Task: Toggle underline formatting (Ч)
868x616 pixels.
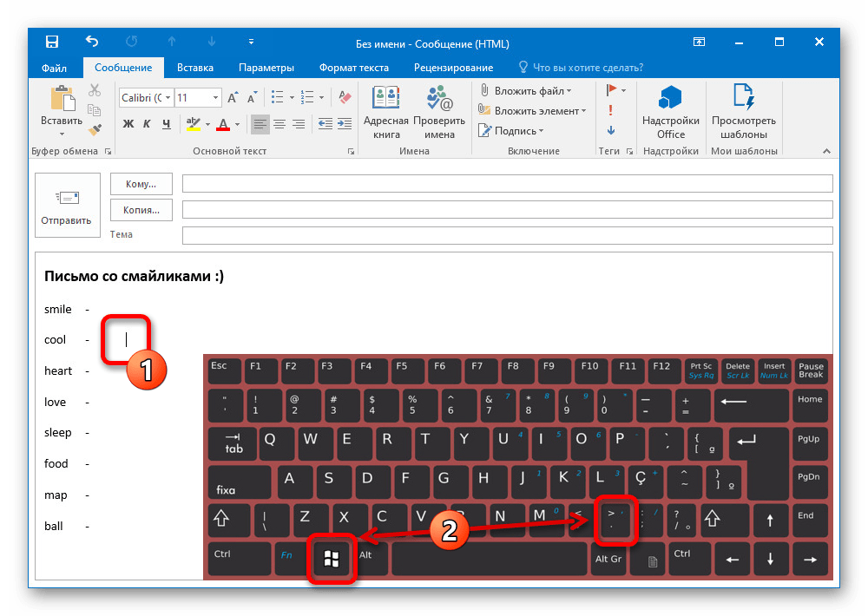Action: [x=164, y=124]
